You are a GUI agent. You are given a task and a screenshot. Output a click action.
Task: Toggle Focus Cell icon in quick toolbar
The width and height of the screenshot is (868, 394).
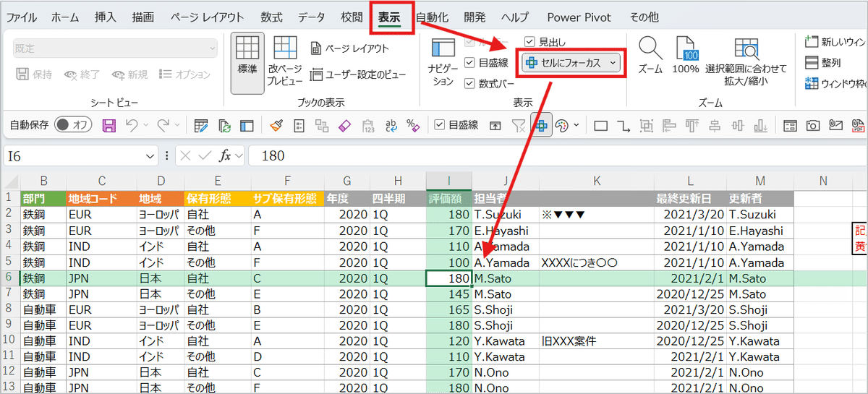pyautogui.click(x=540, y=125)
